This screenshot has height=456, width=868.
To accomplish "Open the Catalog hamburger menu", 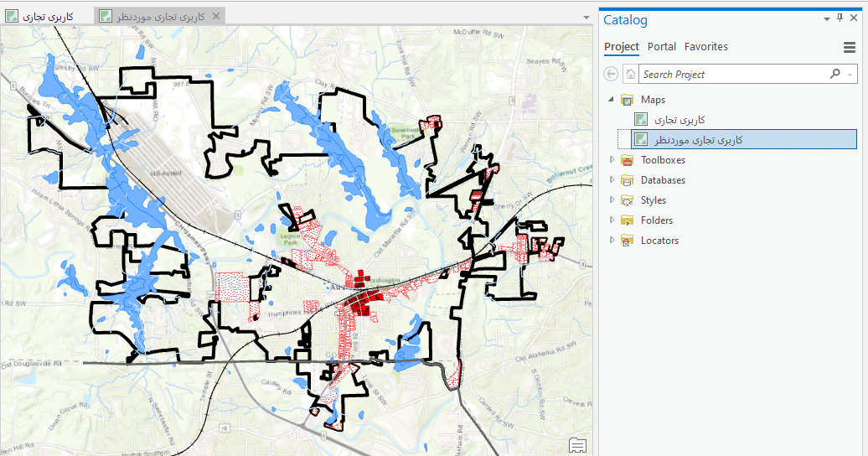I will [849, 48].
